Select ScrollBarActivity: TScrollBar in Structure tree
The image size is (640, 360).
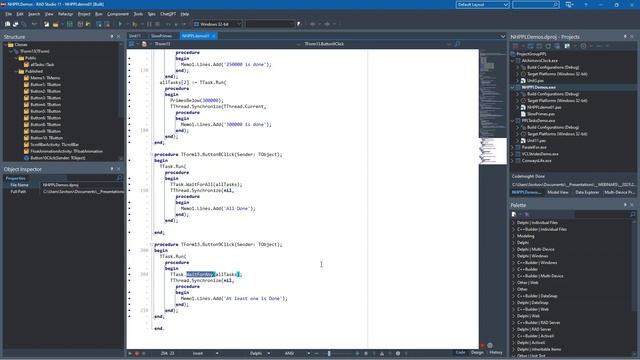pos(55,144)
